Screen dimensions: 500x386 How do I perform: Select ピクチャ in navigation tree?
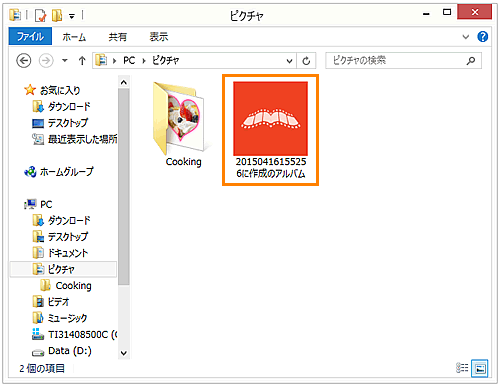tap(64, 269)
